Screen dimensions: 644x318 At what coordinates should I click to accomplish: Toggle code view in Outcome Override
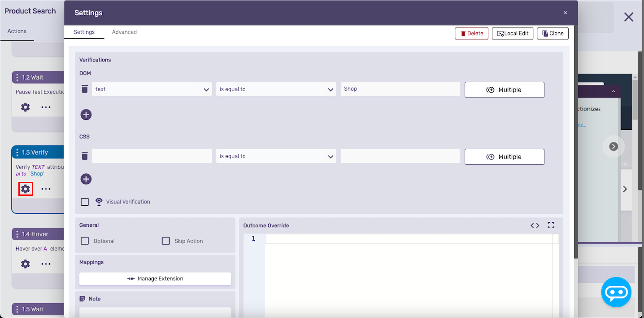(x=535, y=225)
